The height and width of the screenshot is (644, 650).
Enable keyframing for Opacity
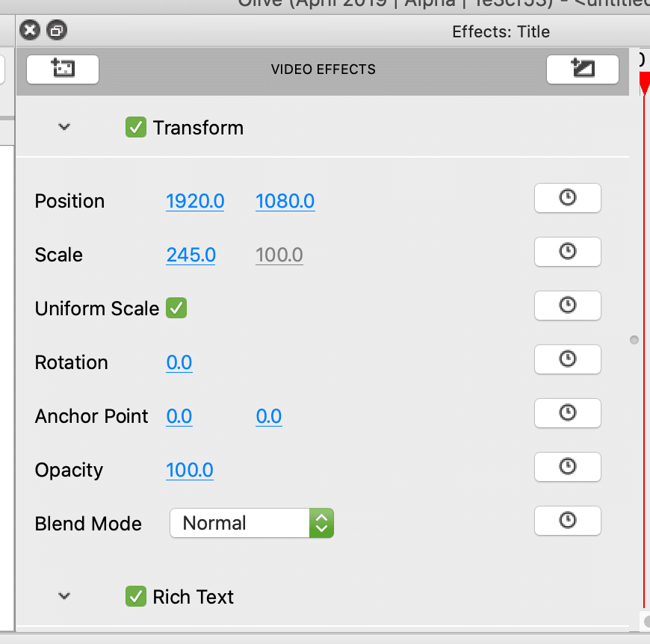(x=567, y=467)
